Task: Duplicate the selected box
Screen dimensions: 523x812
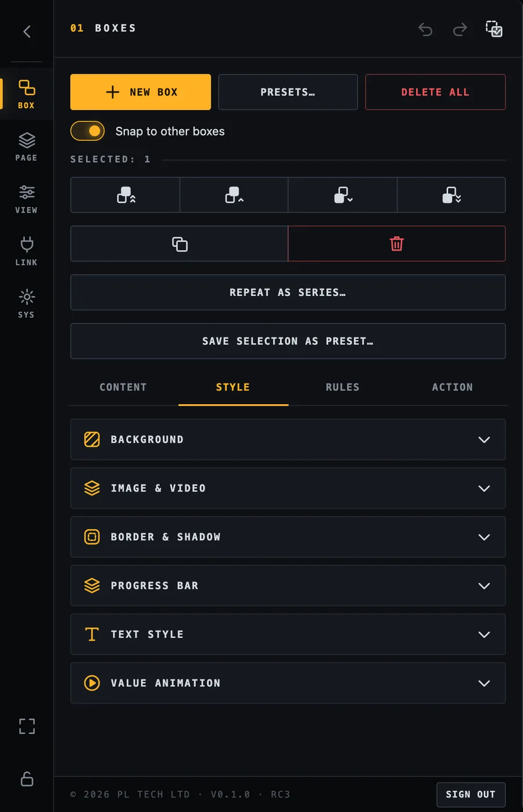Action: [180, 244]
